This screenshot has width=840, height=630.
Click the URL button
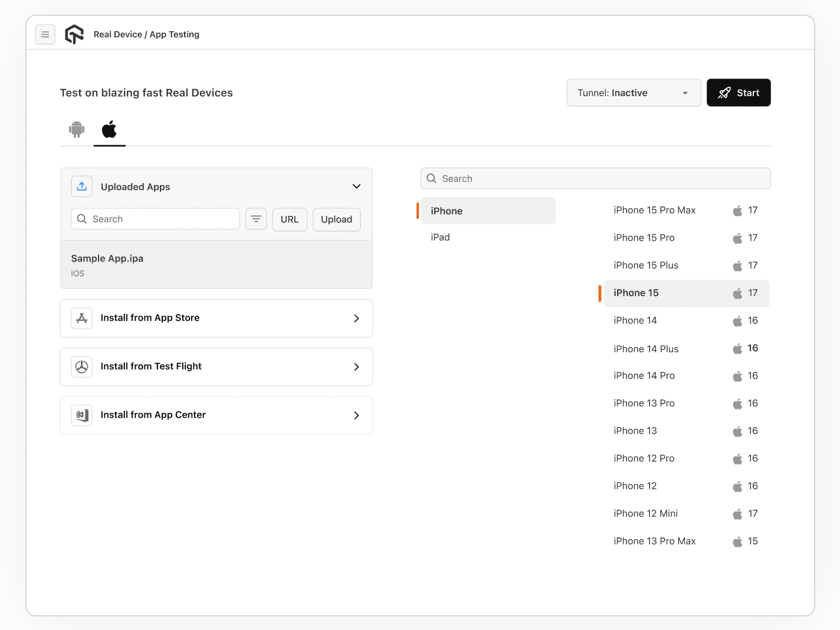click(x=290, y=219)
